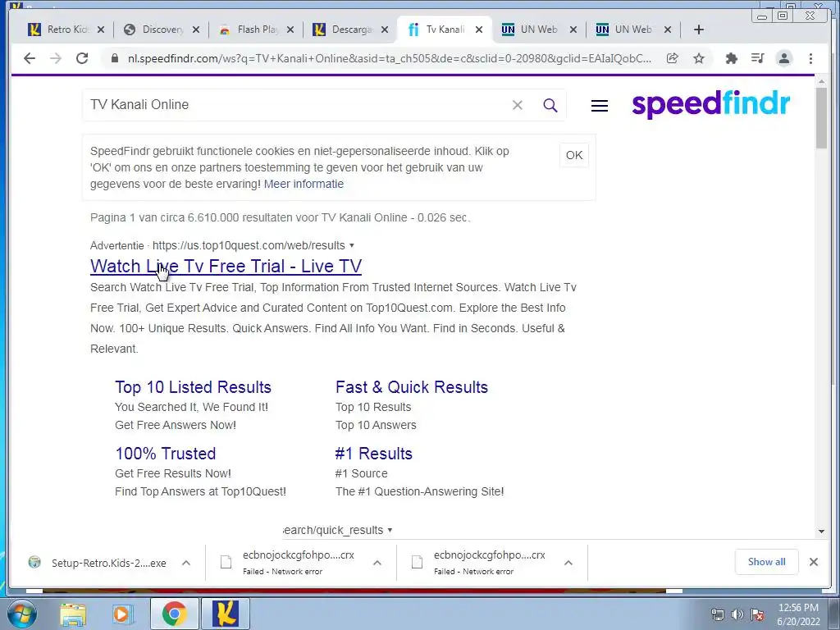Open the #1 Results link
This screenshot has width=840, height=630.
(373, 454)
